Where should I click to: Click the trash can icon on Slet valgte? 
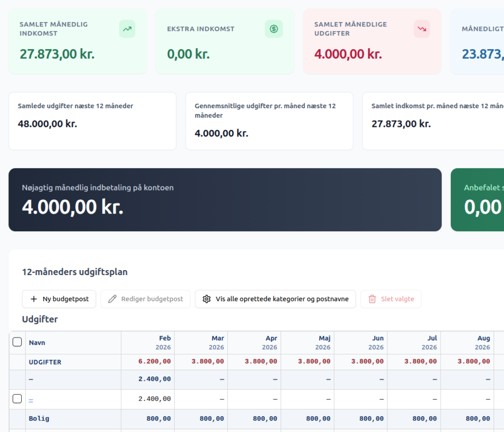[372, 299]
